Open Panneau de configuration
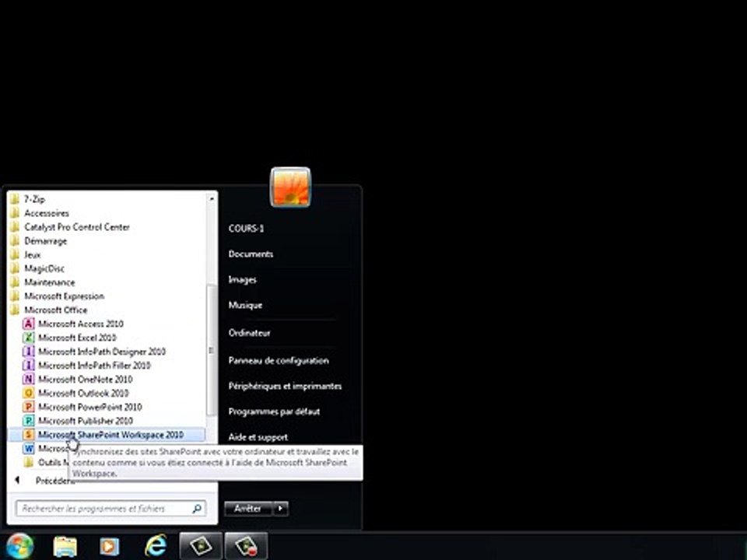Image resolution: width=747 pixels, height=560 pixels. point(279,360)
